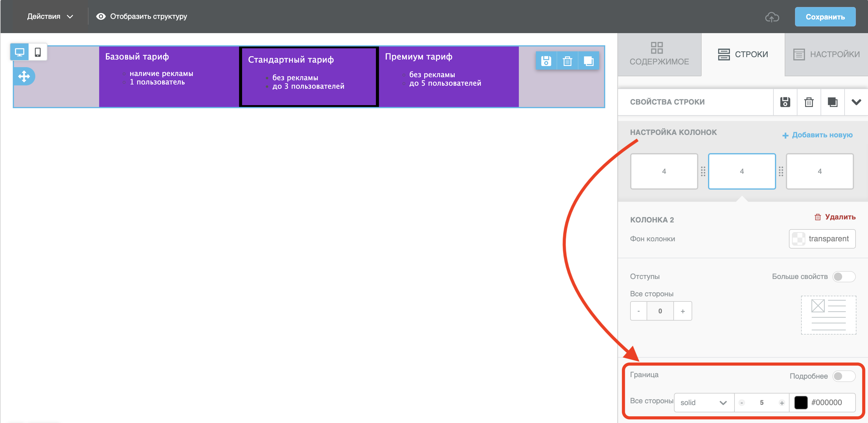868x423 pixels.
Task: Save row from Свойства строки panel
Action: pos(785,102)
